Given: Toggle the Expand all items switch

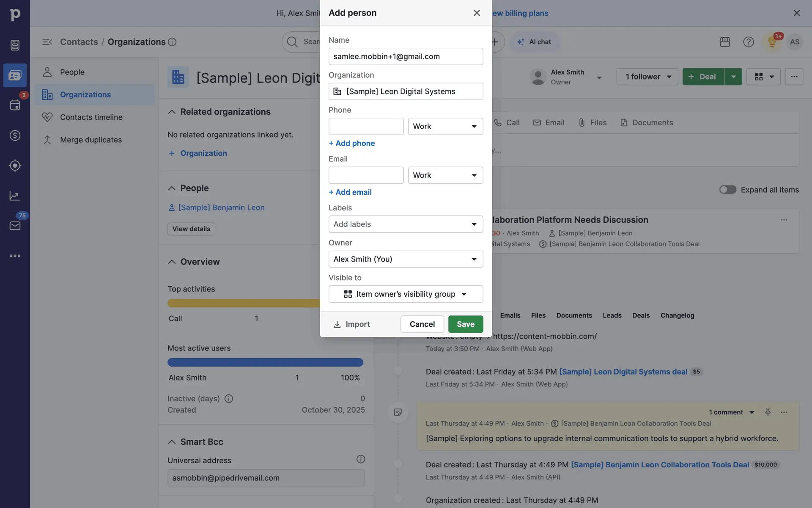Looking at the screenshot, I should (727, 190).
